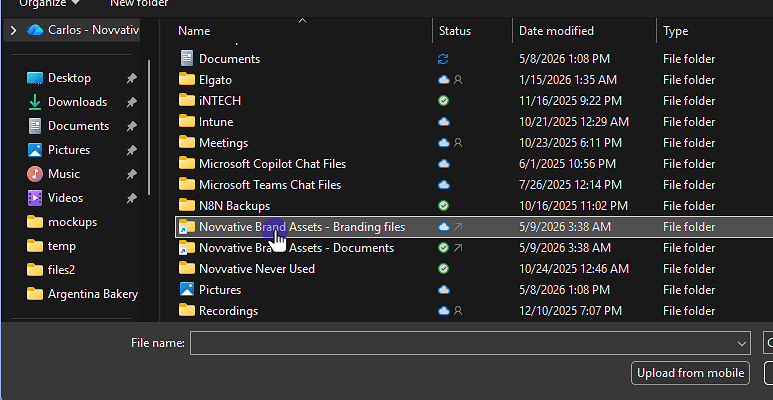This screenshot has width=773, height=400.
Task: Sort by the Date modified column header
Action: pyautogui.click(x=556, y=31)
